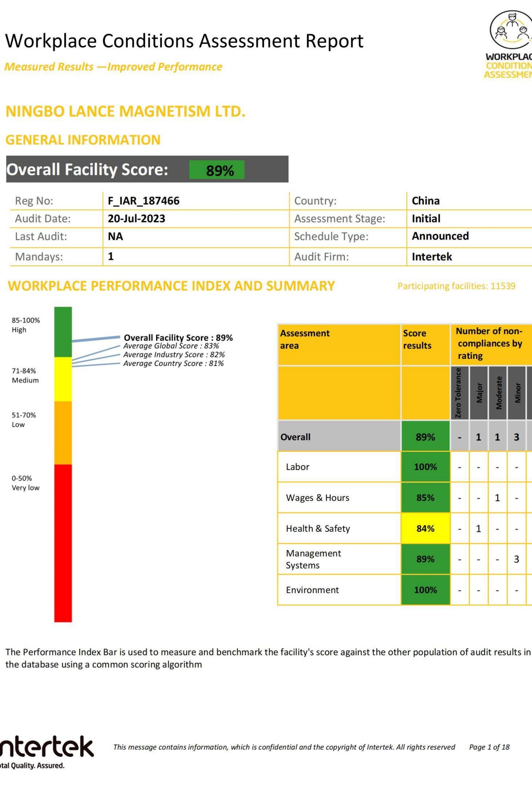Click Moderate count '1' in Wages & Hours row

tap(497, 498)
